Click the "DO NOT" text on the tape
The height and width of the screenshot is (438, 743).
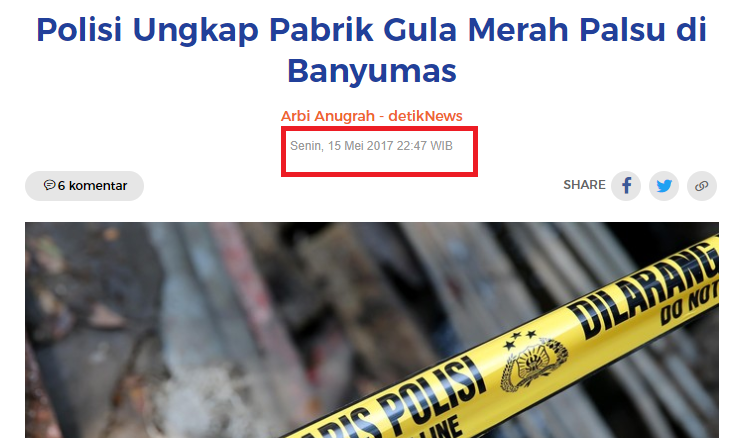pyautogui.click(x=689, y=302)
